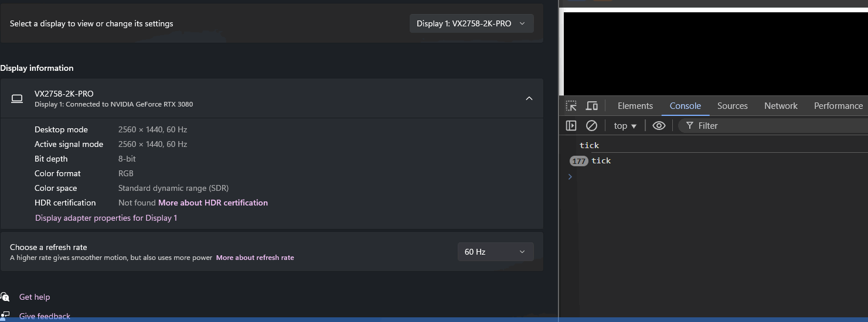Switch to the Elements tab in DevTools
This screenshot has height=322, width=868.
(x=635, y=106)
